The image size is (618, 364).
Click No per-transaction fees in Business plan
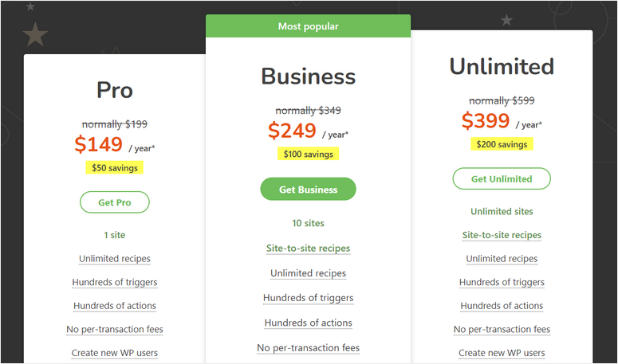pos(308,348)
